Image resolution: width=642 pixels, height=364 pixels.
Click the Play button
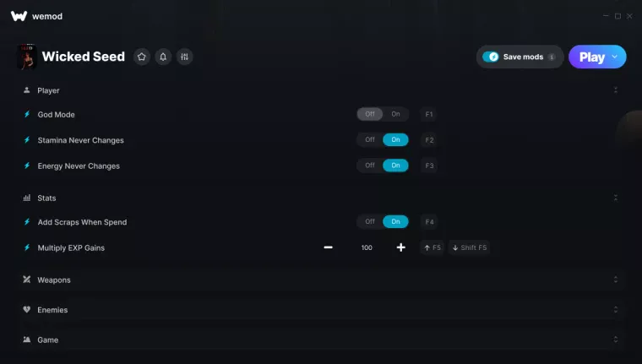point(591,57)
